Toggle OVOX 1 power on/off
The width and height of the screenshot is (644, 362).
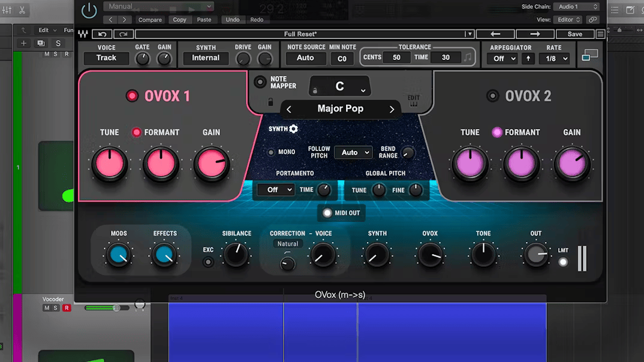(x=132, y=96)
